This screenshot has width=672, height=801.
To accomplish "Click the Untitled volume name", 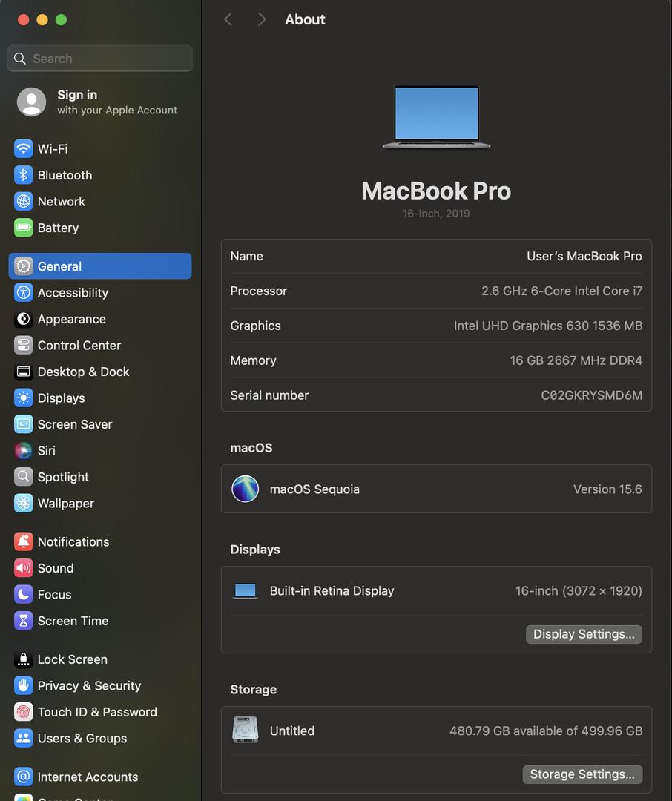I will [x=291, y=731].
